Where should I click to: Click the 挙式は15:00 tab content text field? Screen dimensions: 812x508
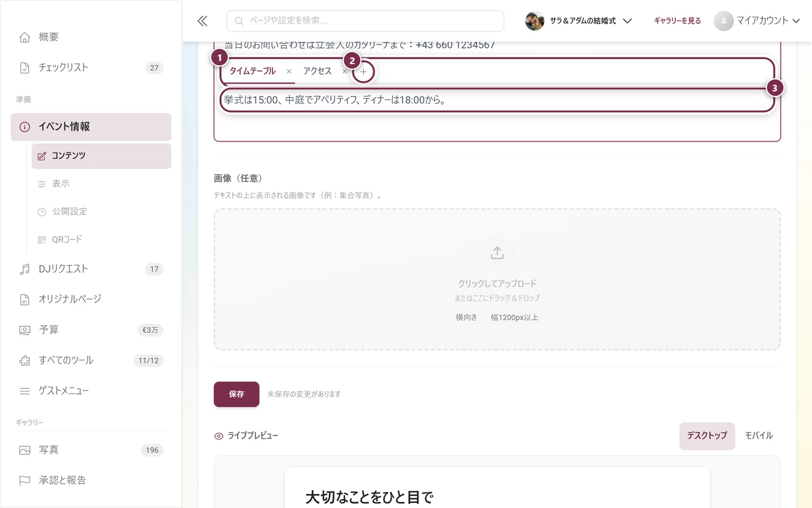point(497,100)
